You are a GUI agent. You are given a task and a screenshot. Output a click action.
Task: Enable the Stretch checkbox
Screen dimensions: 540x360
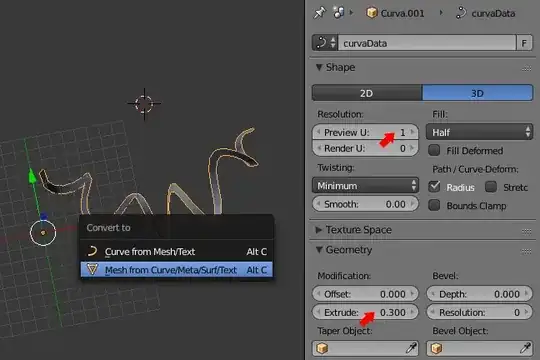coord(491,187)
